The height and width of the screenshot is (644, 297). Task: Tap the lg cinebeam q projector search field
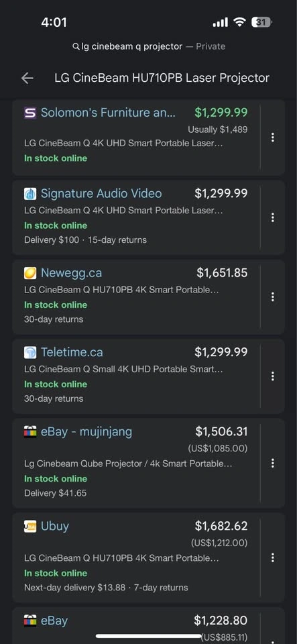click(x=149, y=46)
